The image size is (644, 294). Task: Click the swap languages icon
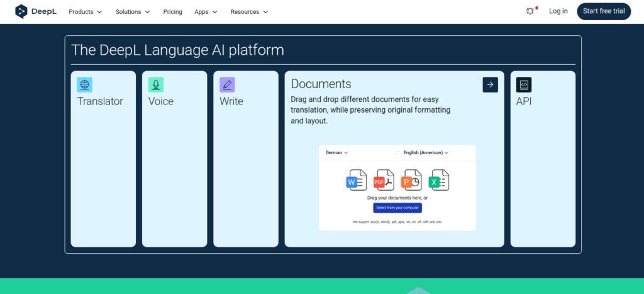pyautogui.click(x=397, y=152)
